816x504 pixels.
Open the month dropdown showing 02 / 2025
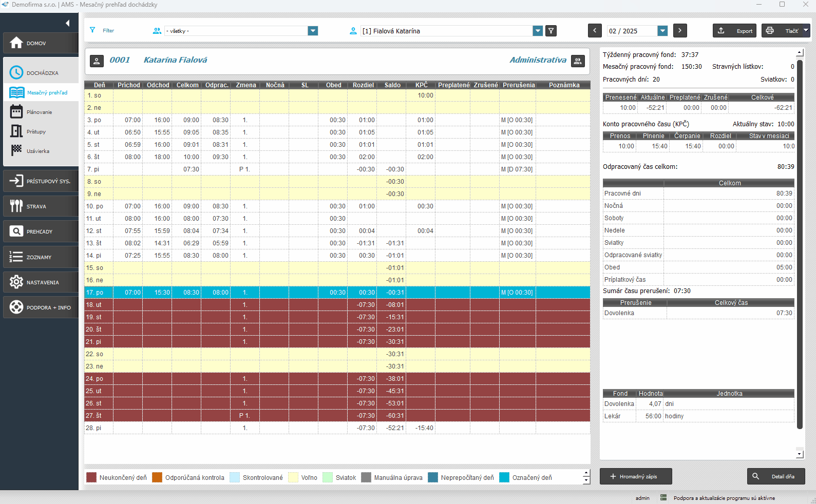[x=662, y=31]
